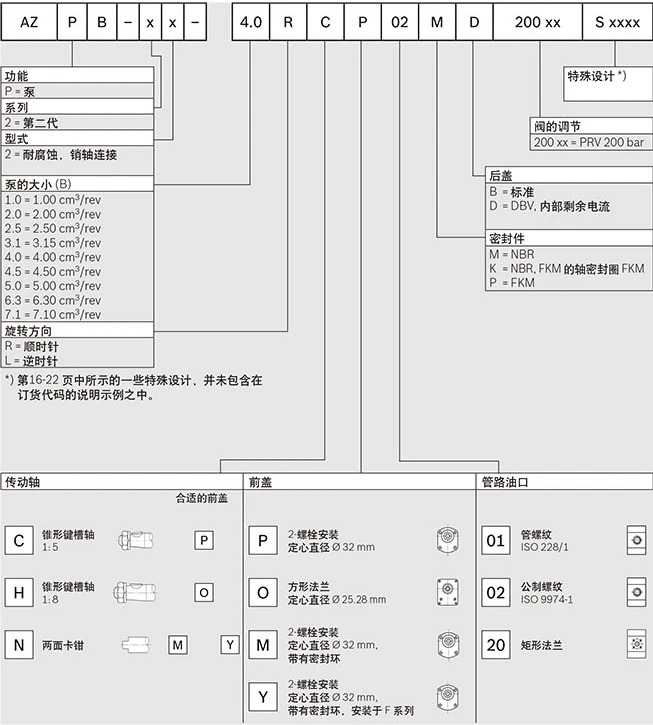Select the 2-bolt mount Ø32 front cover icon

tap(447, 540)
